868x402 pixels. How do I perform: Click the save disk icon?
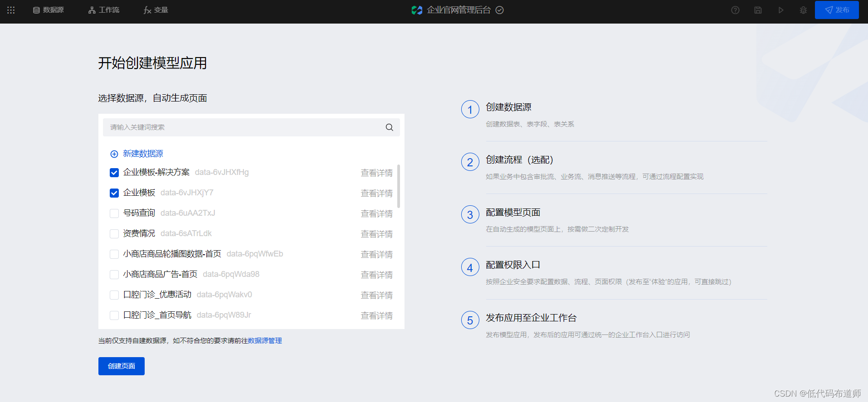[x=758, y=10]
